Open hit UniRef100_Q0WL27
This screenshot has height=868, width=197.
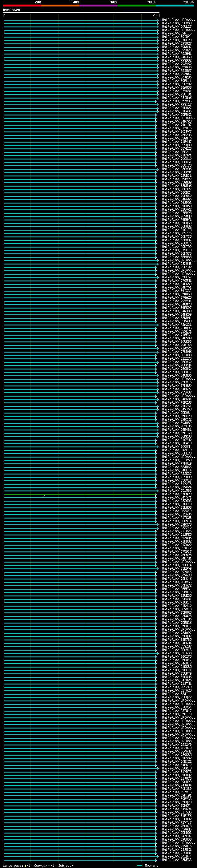tap(176, 26)
